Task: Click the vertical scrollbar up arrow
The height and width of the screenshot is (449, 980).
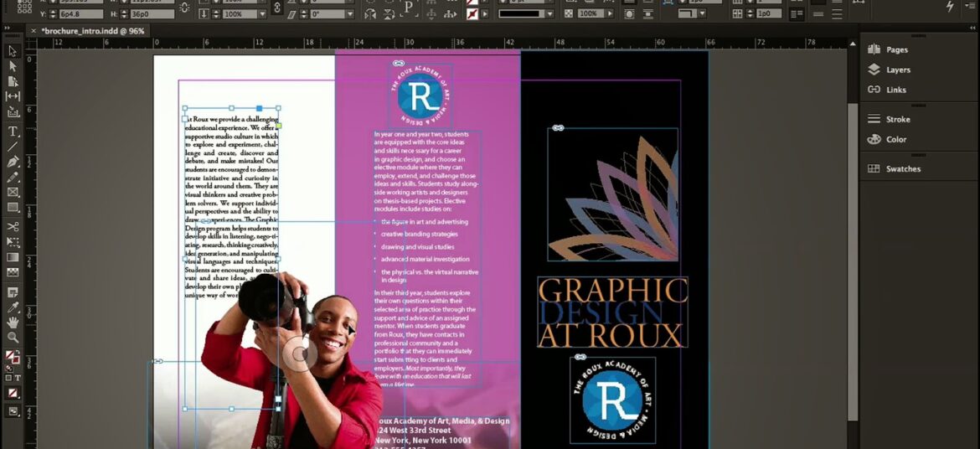Action: pos(853,44)
